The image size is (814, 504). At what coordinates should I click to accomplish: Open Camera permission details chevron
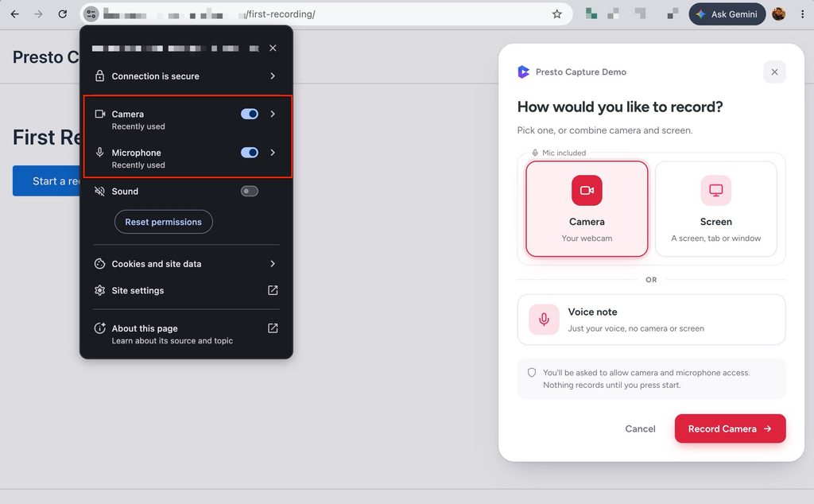point(273,114)
